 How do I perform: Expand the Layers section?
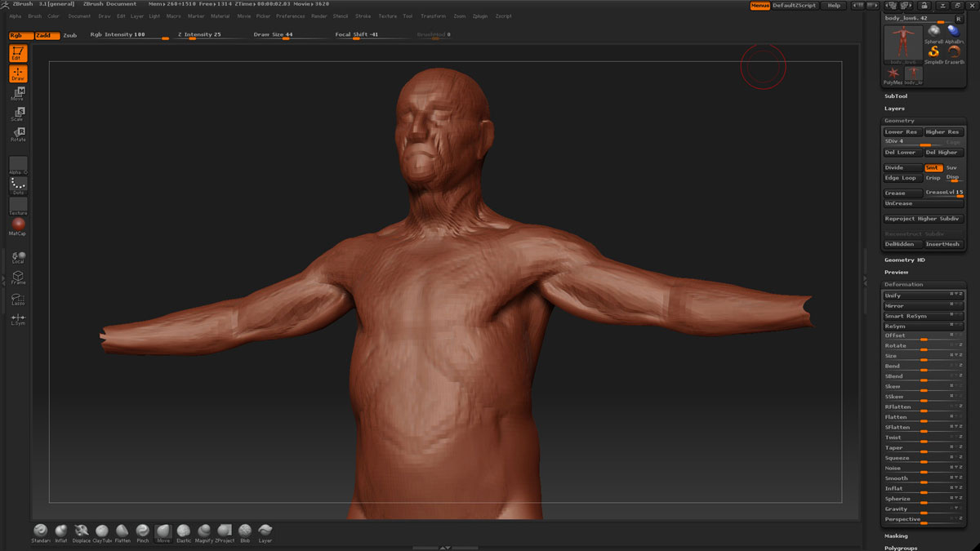click(x=894, y=109)
